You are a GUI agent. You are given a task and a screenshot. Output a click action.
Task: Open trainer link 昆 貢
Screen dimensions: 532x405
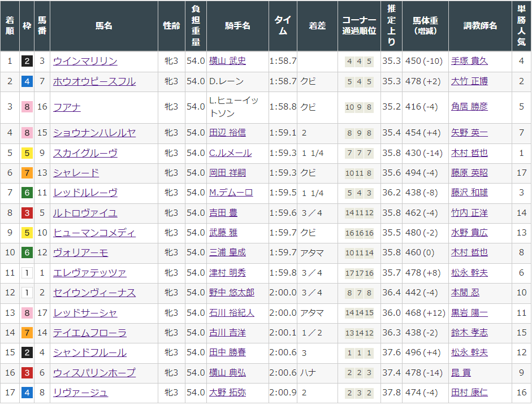pos(461,373)
